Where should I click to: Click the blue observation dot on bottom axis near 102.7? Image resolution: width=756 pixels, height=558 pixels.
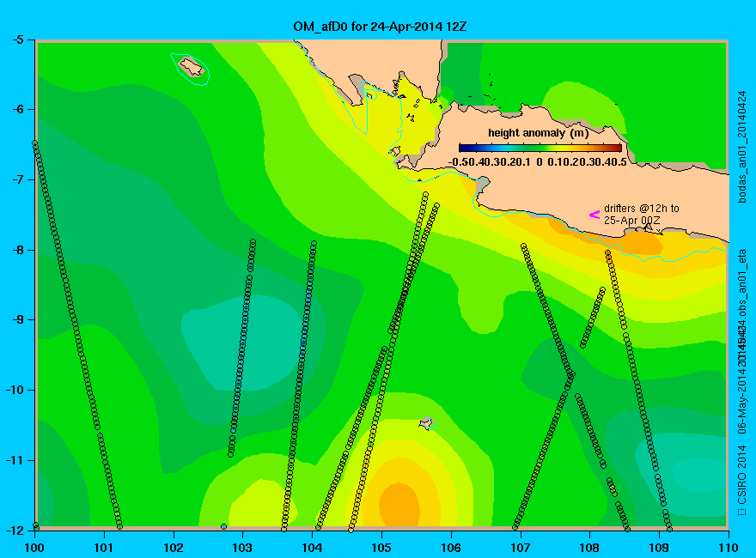pyautogui.click(x=223, y=527)
